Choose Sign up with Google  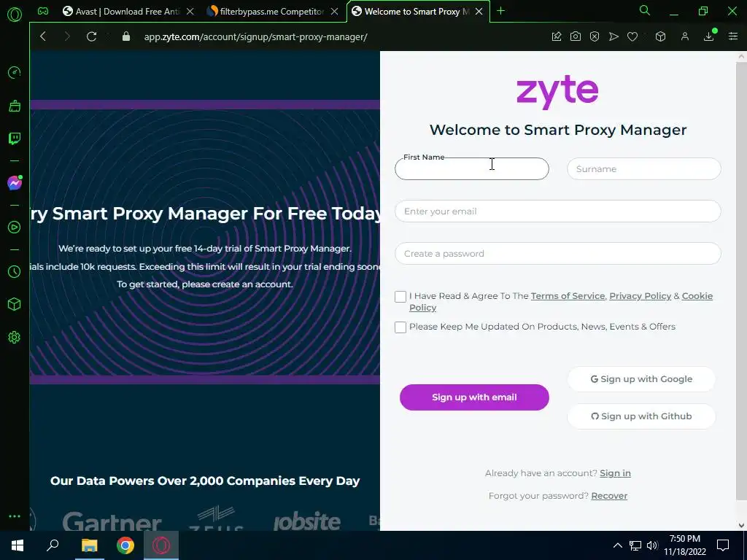coord(641,379)
